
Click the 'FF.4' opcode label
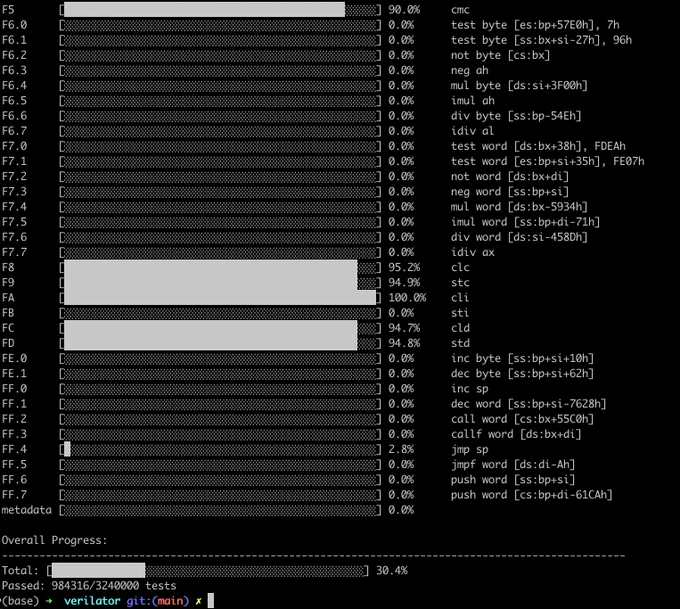point(14,449)
